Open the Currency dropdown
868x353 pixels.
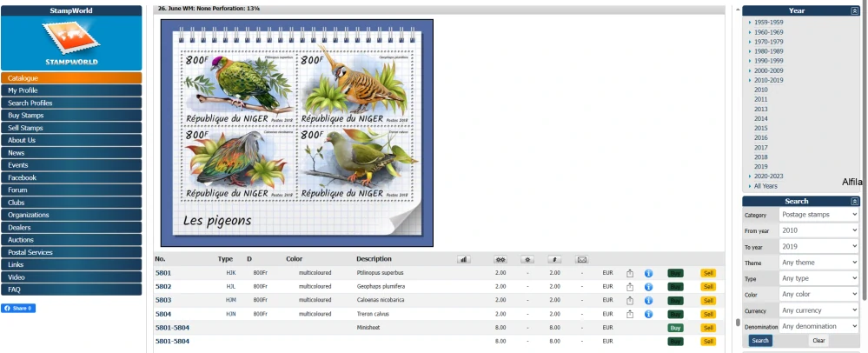point(818,310)
